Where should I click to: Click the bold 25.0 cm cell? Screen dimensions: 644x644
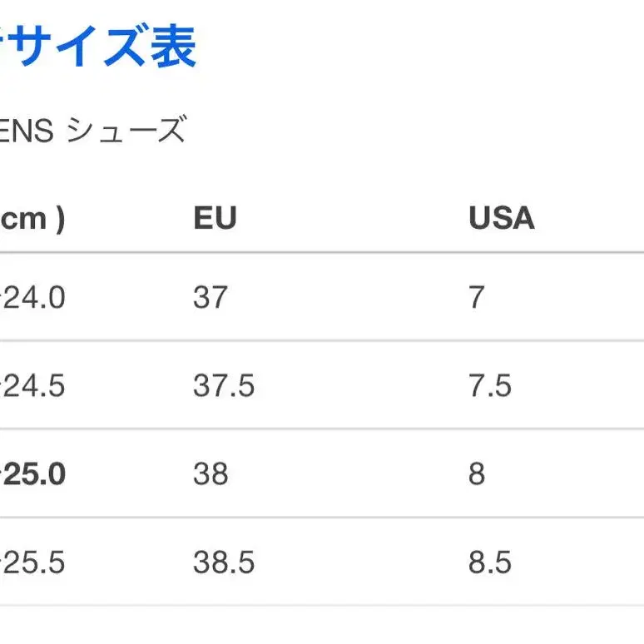[x=33, y=474]
